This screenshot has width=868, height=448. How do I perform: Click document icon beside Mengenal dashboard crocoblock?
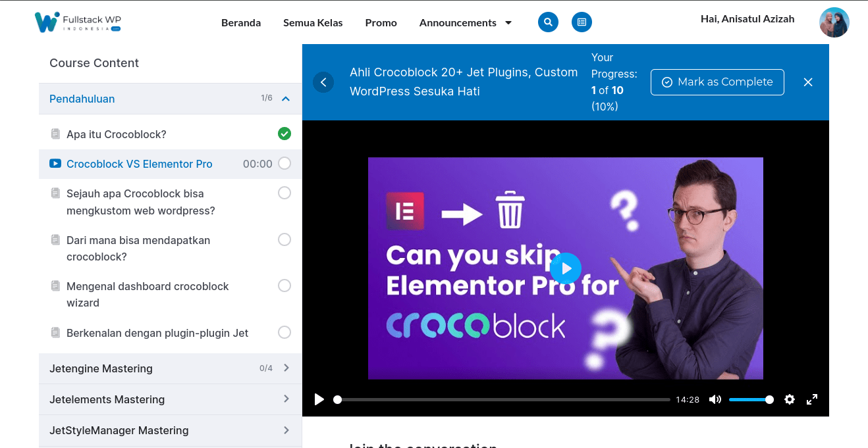point(55,286)
